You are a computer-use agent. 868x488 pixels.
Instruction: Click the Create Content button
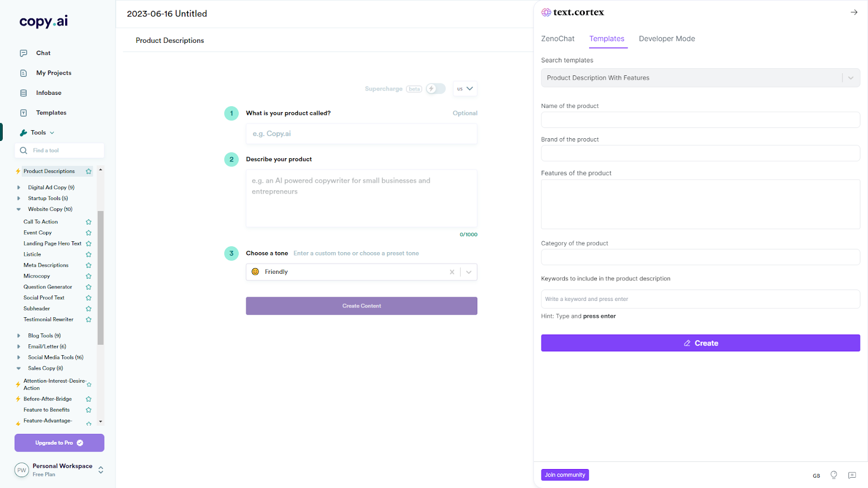click(x=361, y=306)
